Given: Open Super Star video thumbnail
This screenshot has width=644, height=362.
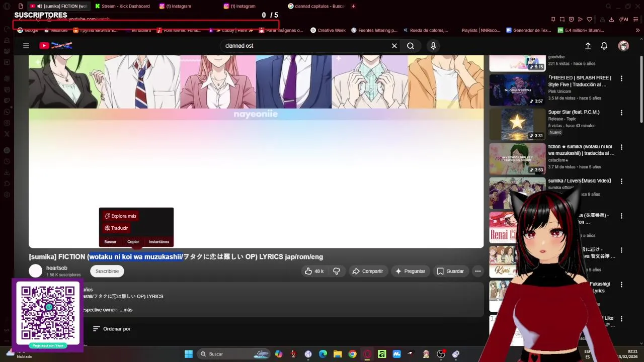Looking at the screenshot, I should pos(517,124).
